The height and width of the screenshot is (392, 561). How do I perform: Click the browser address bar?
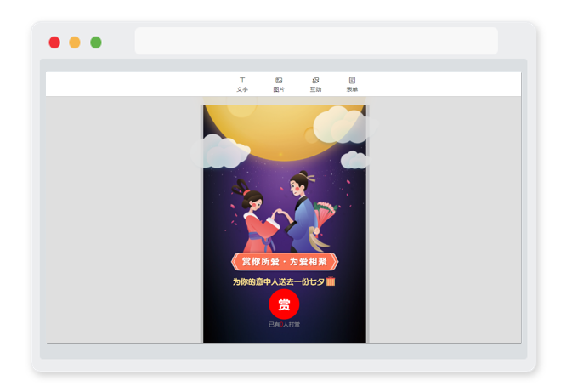[x=316, y=41]
